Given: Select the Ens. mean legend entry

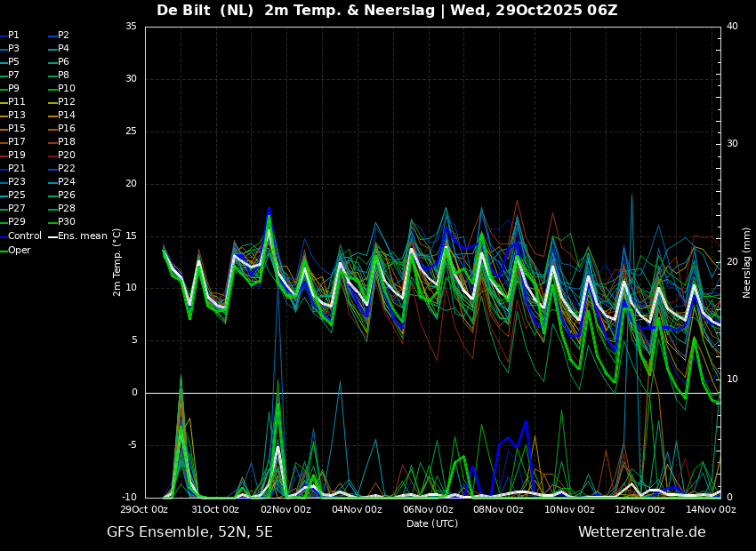Looking at the screenshot, I should click(x=78, y=236).
